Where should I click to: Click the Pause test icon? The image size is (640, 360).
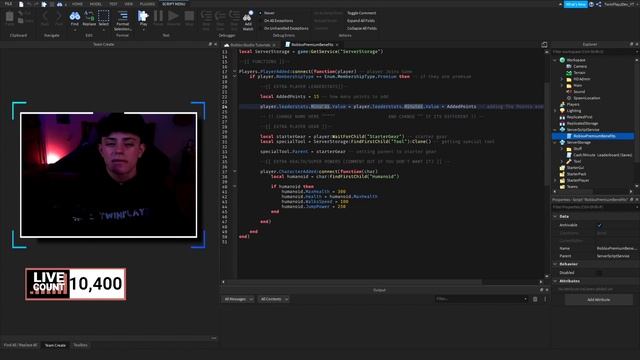(158, 16)
